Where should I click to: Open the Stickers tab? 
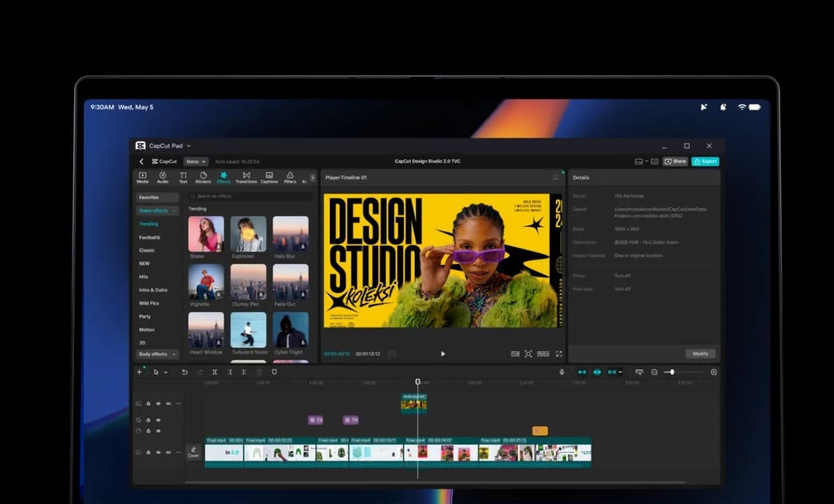click(203, 177)
